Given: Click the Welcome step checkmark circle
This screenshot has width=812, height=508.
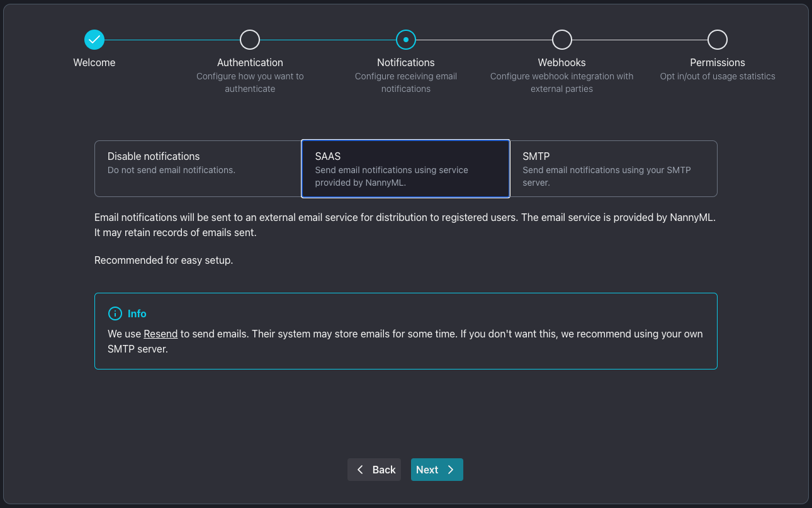Looking at the screenshot, I should [x=94, y=40].
